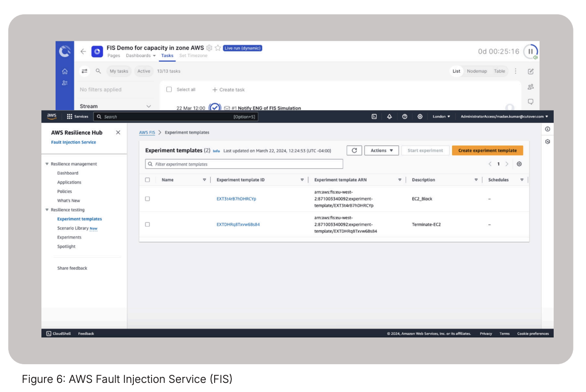Open the lower right-edge AWS panel icon
Screen dimensions: 586x392
coord(548,141)
